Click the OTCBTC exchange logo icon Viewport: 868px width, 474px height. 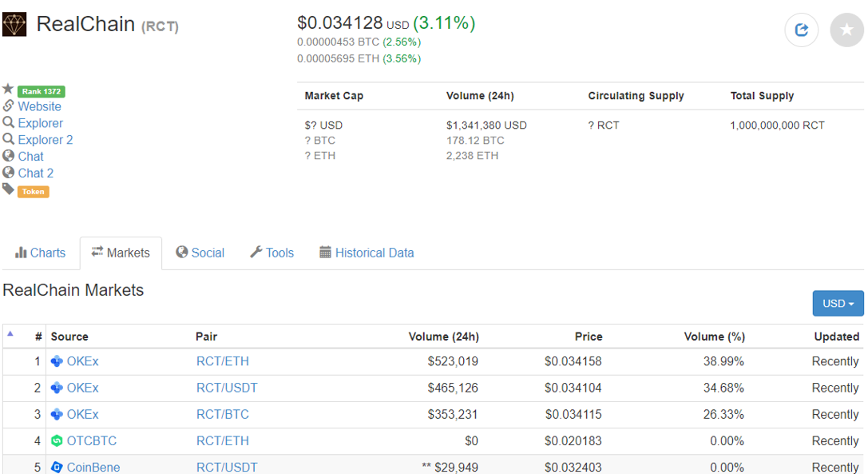click(x=57, y=441)
